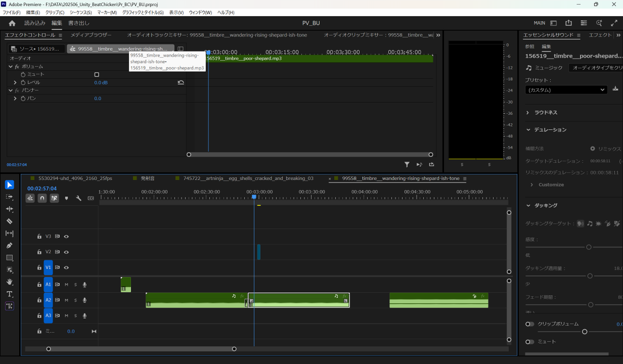The image size is (623, 364).
Task: Add a marker in the timeline
Action: coord(66,198)
